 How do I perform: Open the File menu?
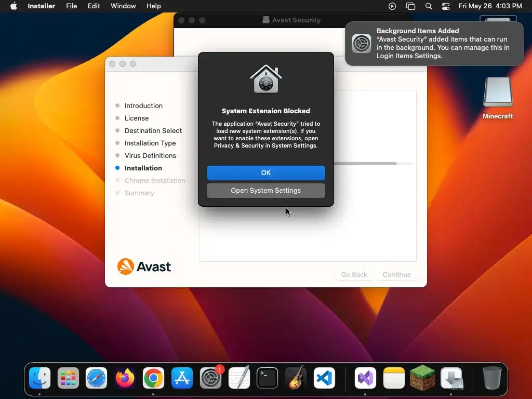71,6
